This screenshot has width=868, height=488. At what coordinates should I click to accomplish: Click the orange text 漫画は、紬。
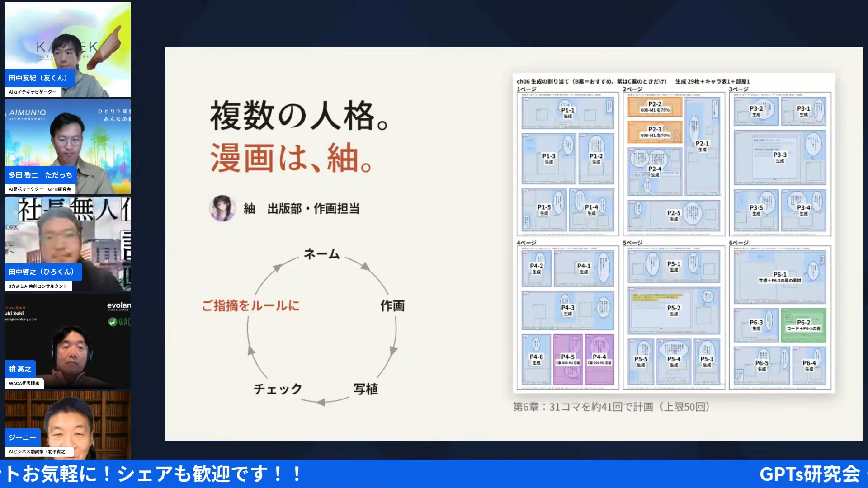pos(292,158)
